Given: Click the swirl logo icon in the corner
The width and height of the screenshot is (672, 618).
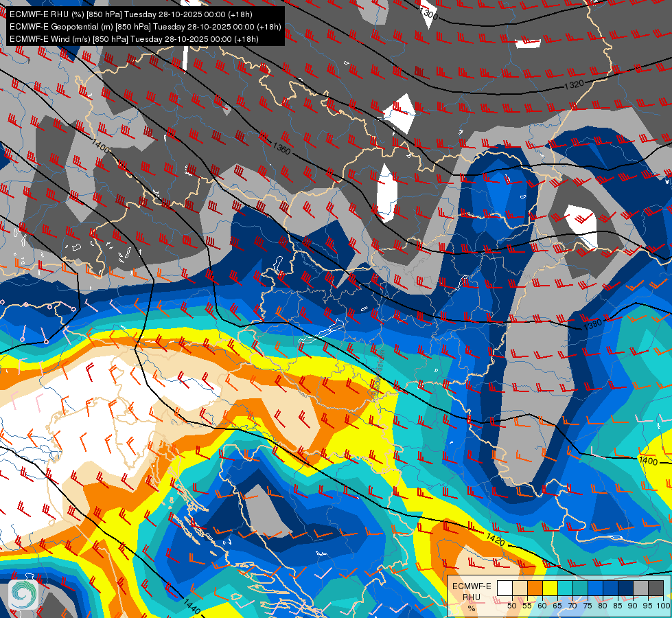Looking at the screenshot, I should 23,595.
